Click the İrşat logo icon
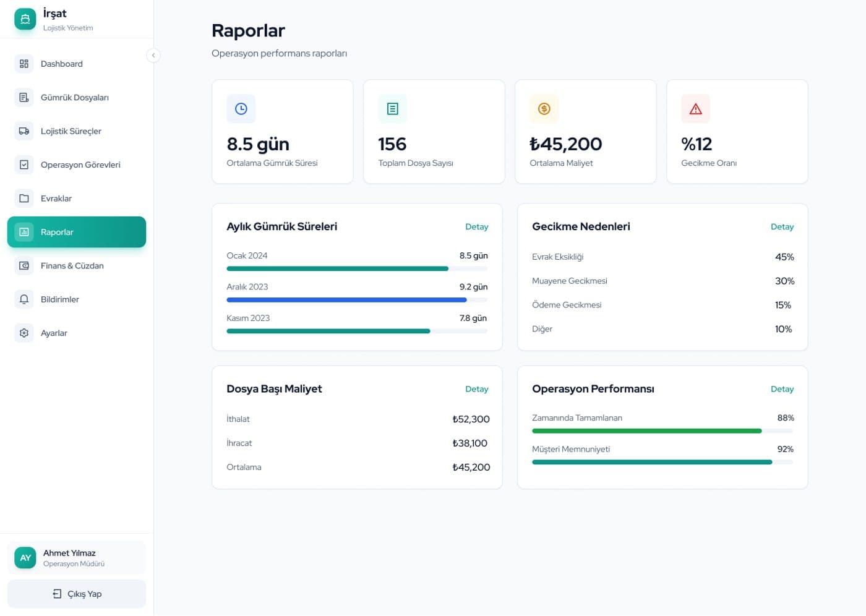Image resolution: width=866 pixels, height=616 pixels. point(25,19)
